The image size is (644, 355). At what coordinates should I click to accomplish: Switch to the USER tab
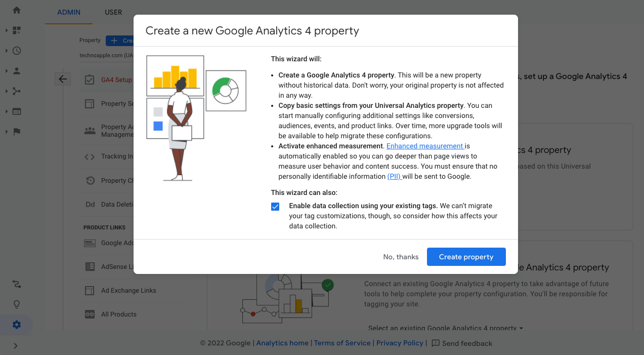tap(113, 12)
